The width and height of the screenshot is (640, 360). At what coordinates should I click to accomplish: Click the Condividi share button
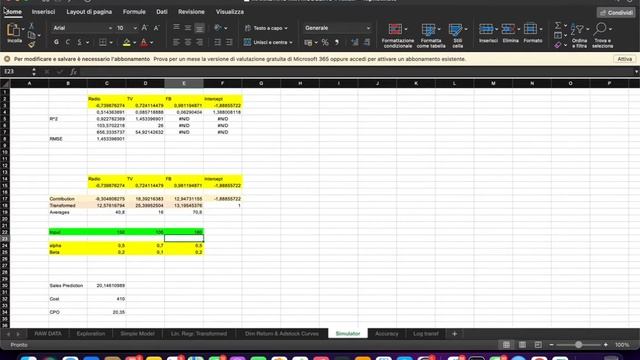(x=616, y=13)
